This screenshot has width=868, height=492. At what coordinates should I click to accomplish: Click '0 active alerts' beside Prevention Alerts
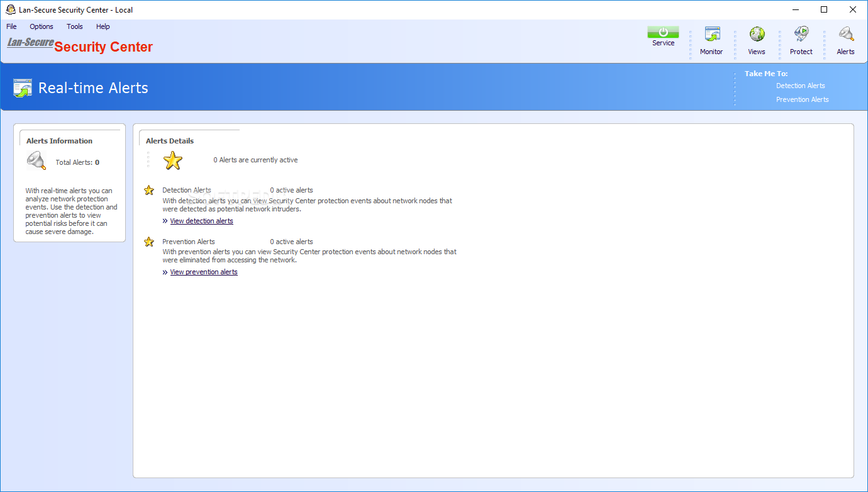(291, 242)
